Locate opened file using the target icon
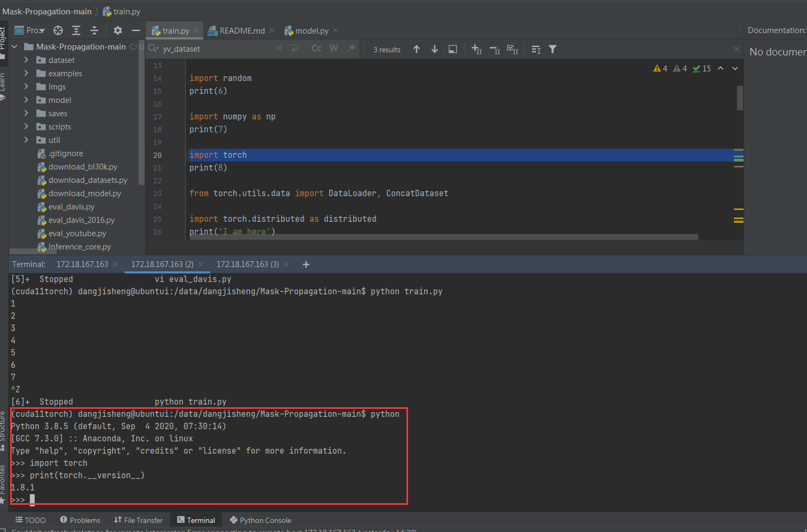The image size is (807, 532). coord(58,30)
